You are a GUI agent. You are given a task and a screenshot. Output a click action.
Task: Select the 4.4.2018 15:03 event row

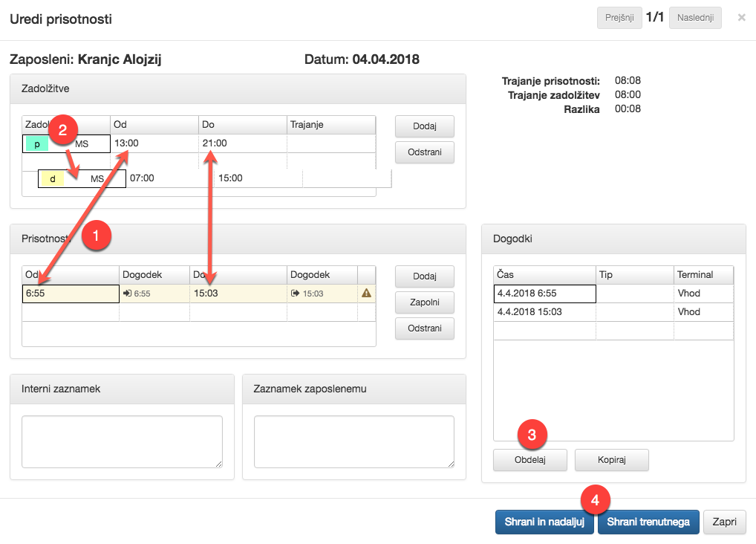(544, 312)
